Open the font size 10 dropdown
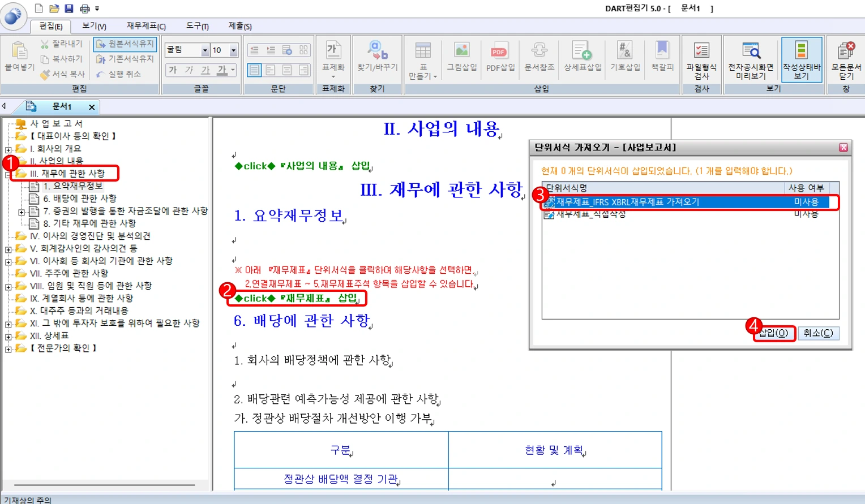The image size is (865, 504). tap(233, 50)
